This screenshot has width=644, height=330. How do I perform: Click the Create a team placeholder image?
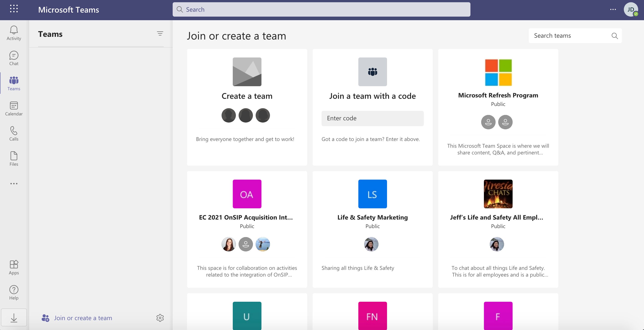pyautogui.click(x=247, y=72)
